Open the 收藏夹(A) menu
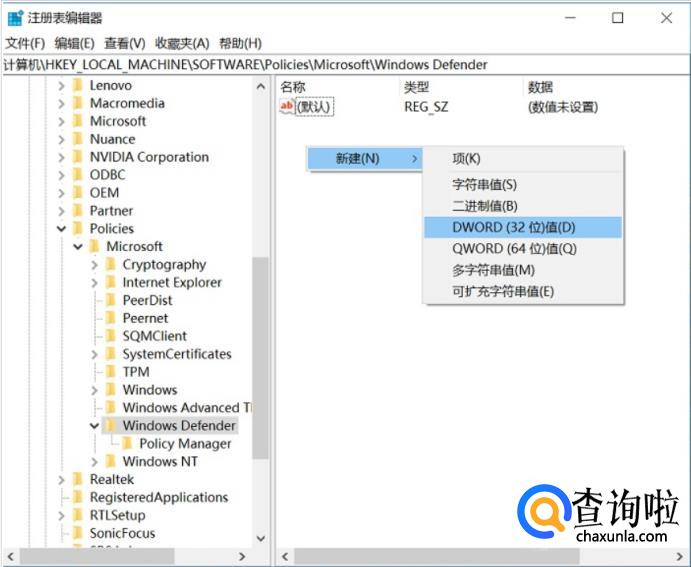The image size is (691, 567). [x=182, y=43]
